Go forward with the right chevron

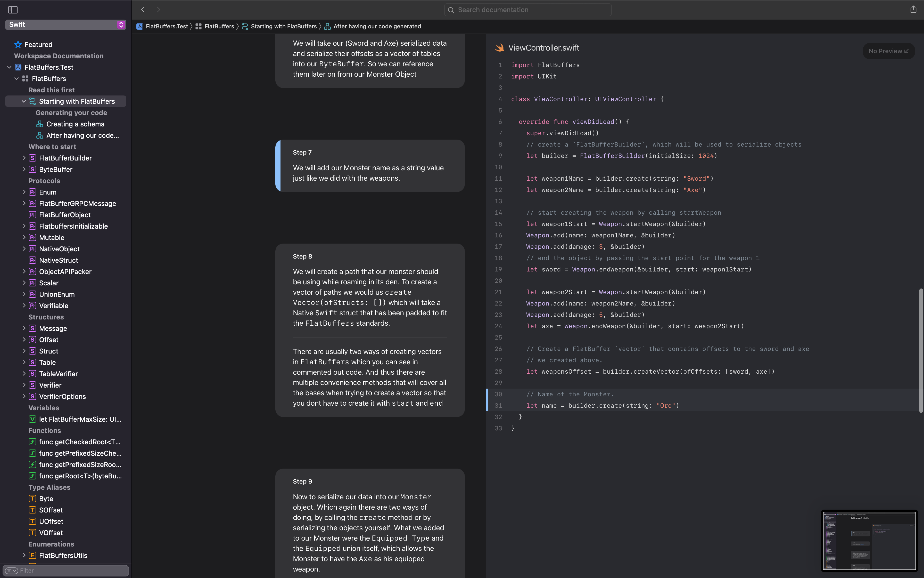point(159,10)
